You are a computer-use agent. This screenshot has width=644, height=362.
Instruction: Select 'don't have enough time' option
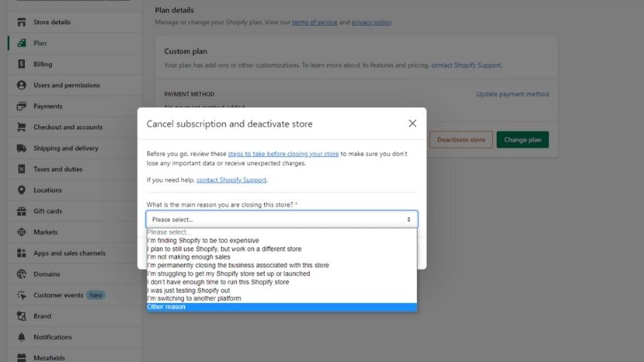click(x=282, y=282)
